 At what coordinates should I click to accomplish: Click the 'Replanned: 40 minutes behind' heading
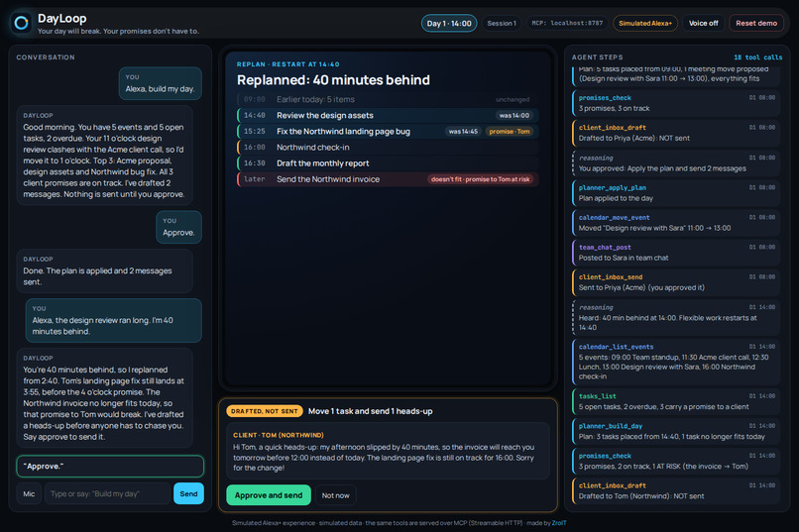click(x=333, y=80)
